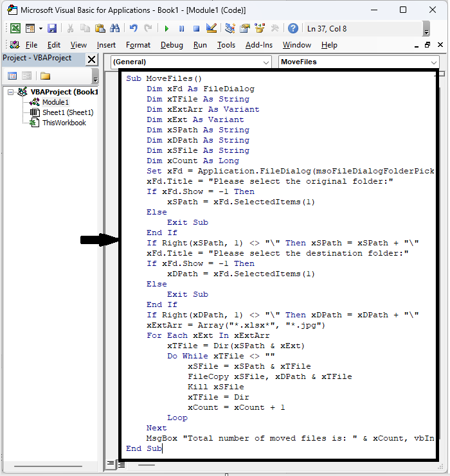Click the Project panel toolbar options arrow
Image resolution: width=450 pixels, height=476 pixels.
pos(95,76)
